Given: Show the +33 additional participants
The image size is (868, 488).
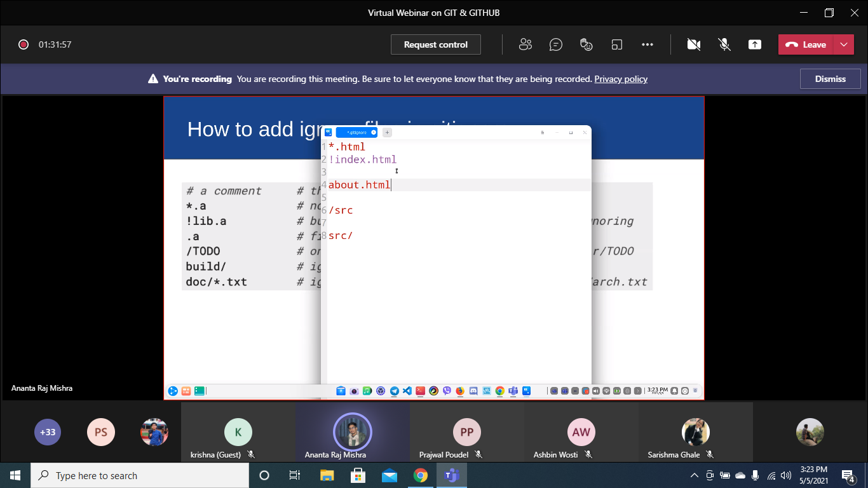Looking at the screenshot, I should point(48,432).
